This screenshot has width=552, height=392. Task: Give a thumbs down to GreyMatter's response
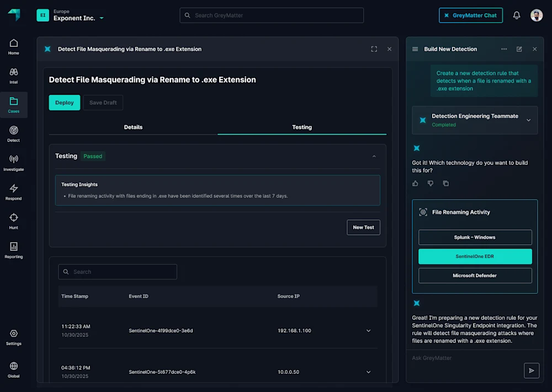431,183
